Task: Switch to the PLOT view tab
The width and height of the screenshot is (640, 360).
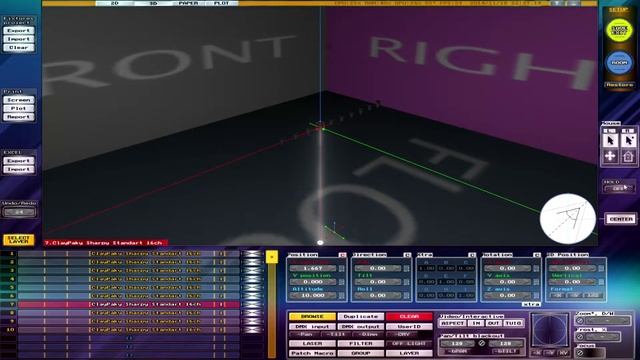Action: [x=222, y=3]
